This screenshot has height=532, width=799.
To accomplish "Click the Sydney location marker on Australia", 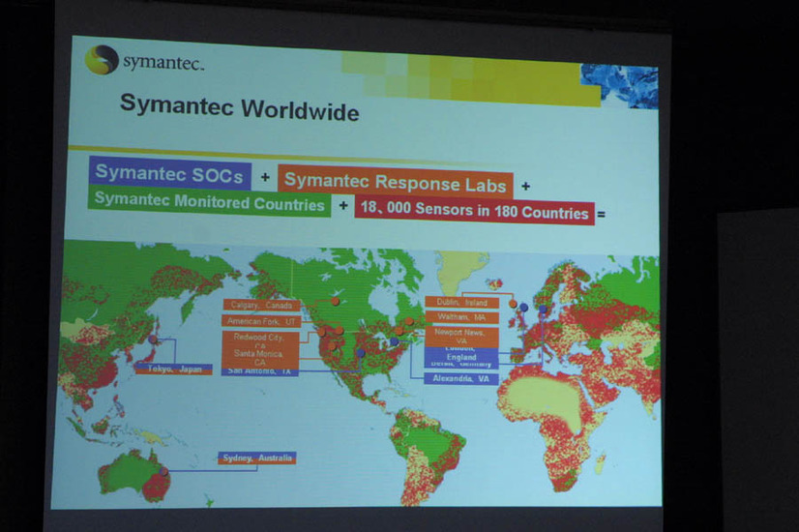I will click(163, 471).
